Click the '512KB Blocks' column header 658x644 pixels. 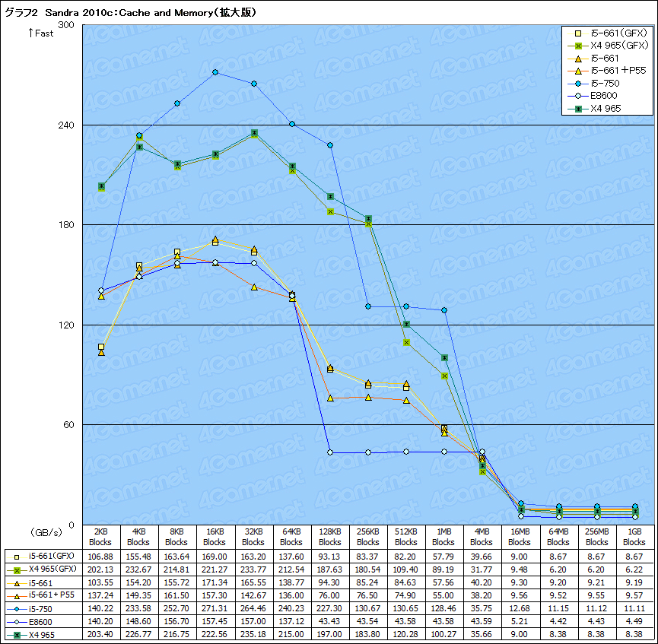406,537
